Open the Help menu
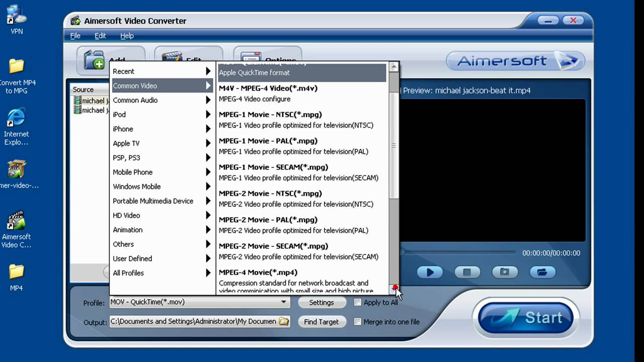Image resolution: width=644 pixels, height=362 pixels. (127, 36)
